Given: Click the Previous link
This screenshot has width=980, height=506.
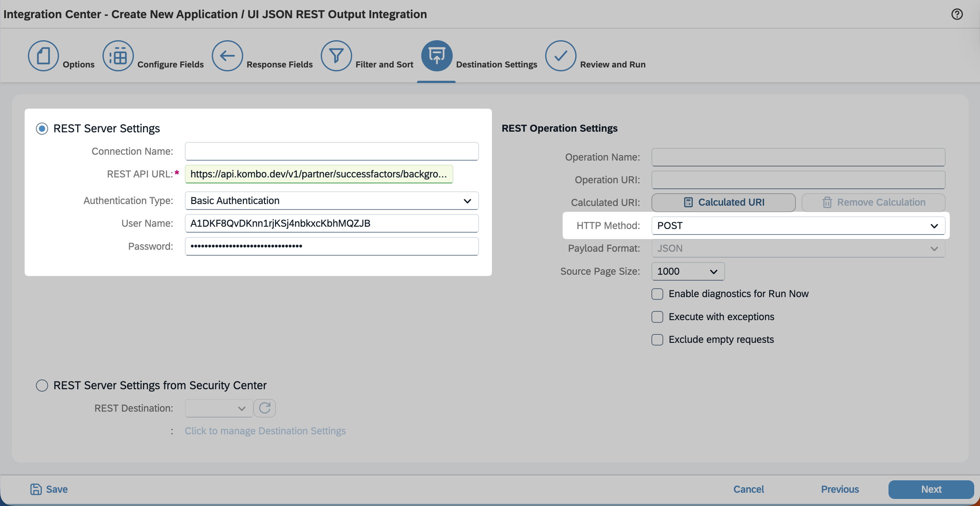Looking at the screenshot, I should (x=840, y=489).
